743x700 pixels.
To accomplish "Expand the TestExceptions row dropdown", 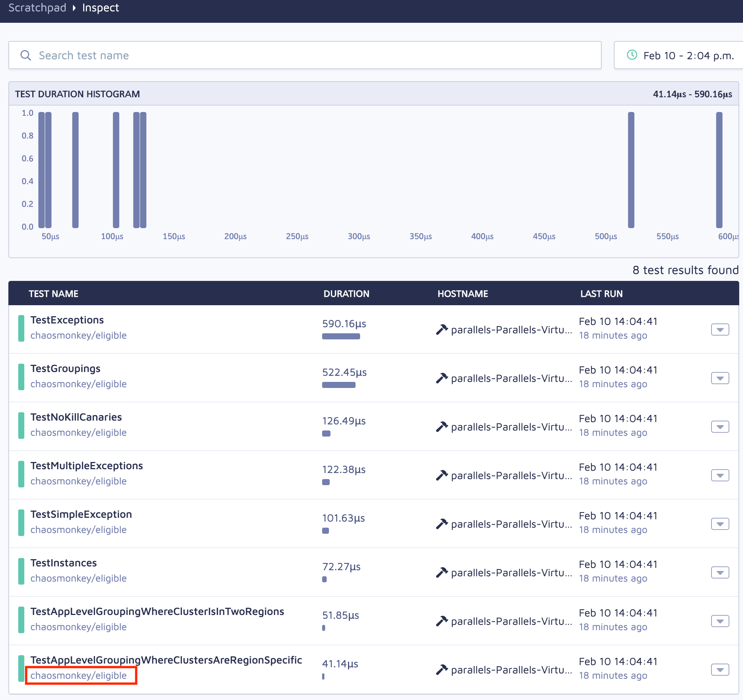I will coord(719,330).
